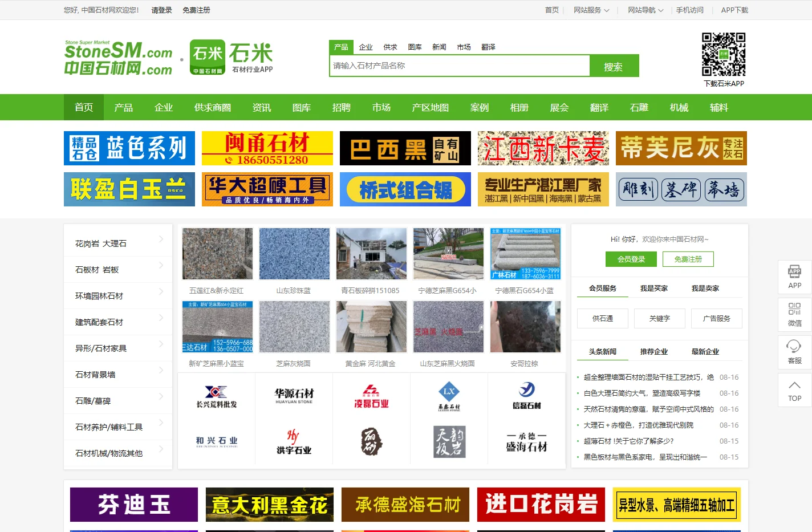Expand 花岗岩 大理石 category arrow
Image resolution: width=812 pixels, height=532 pixels.
[x=161, y=239]
